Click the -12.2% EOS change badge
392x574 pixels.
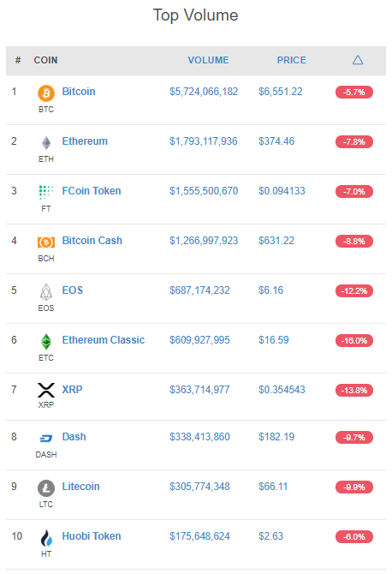(354, 291)
